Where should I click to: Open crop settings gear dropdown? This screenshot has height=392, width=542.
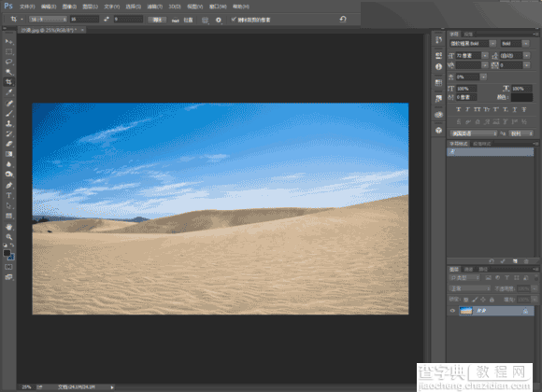pos(219,20)
